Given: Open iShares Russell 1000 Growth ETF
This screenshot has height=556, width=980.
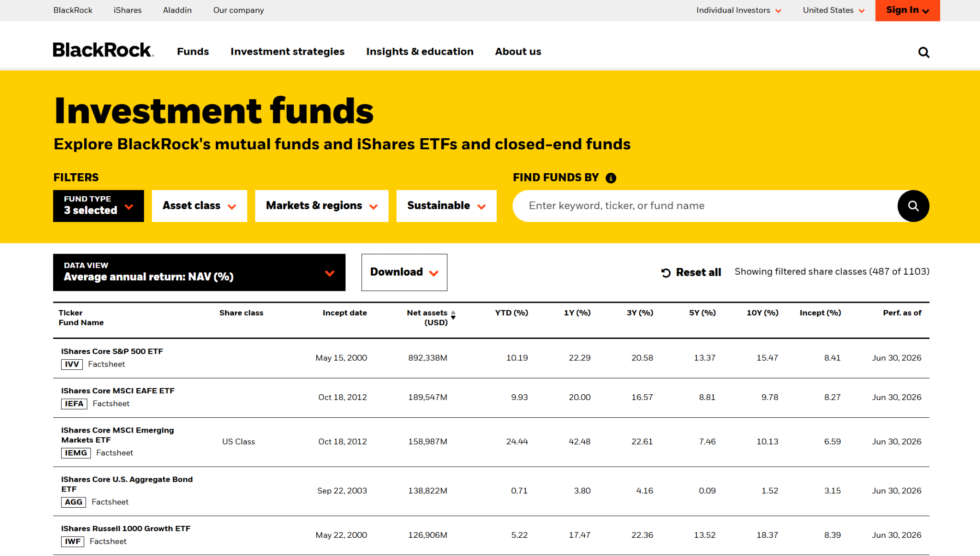Looking at the screenshot, I should [x=125, y=529].
